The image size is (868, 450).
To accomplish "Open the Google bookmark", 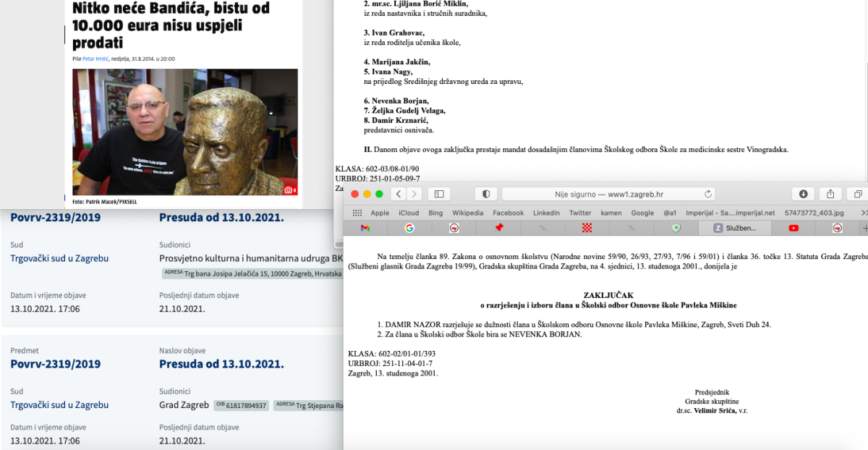I will click(x=642, y=213).
